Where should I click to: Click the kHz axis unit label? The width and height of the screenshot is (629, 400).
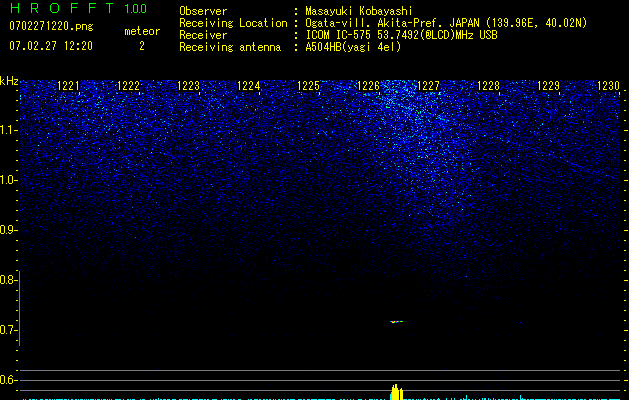tap(9, 81)
